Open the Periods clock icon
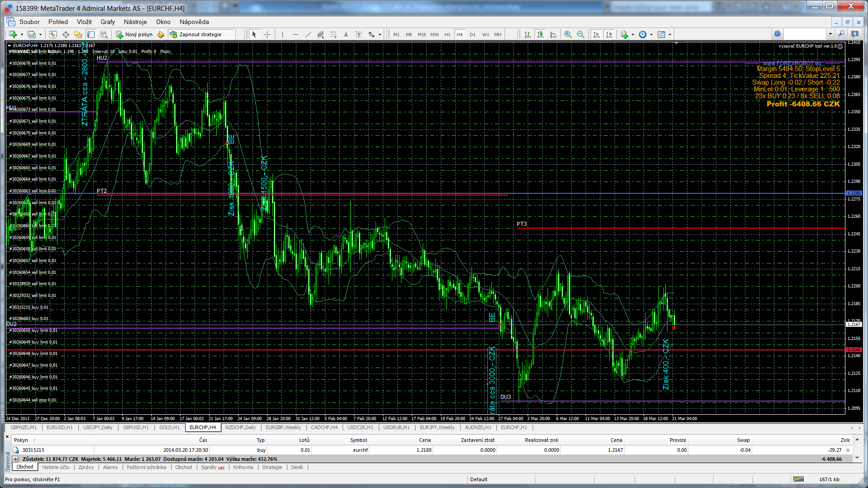The image size is (868, 488). click(643, 34)
